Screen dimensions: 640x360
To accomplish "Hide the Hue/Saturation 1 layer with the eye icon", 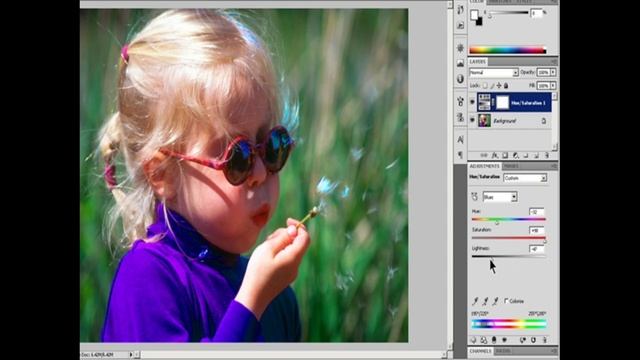I will click(x=472, y=102).
